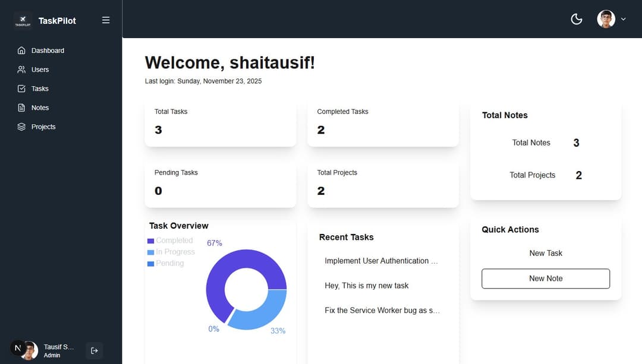
Task: Click the Notes document icon
Action: point(22,107)
